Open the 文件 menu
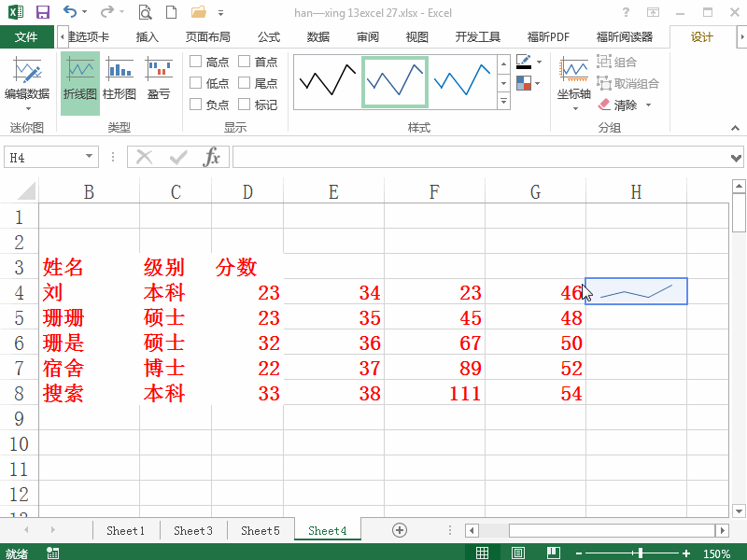 point(28,36)
